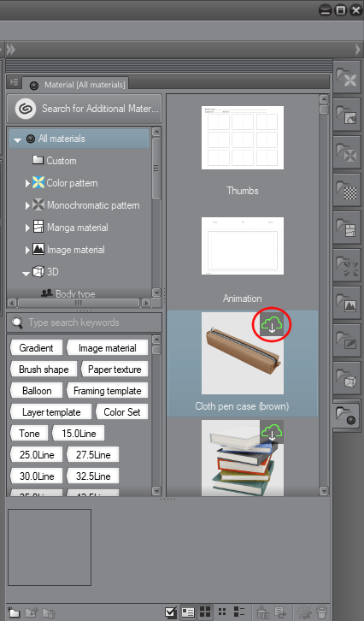The height and width of the screenshot is (621, 364).
Task: Click Search for Additional Materials button
Action: [85, 109]
